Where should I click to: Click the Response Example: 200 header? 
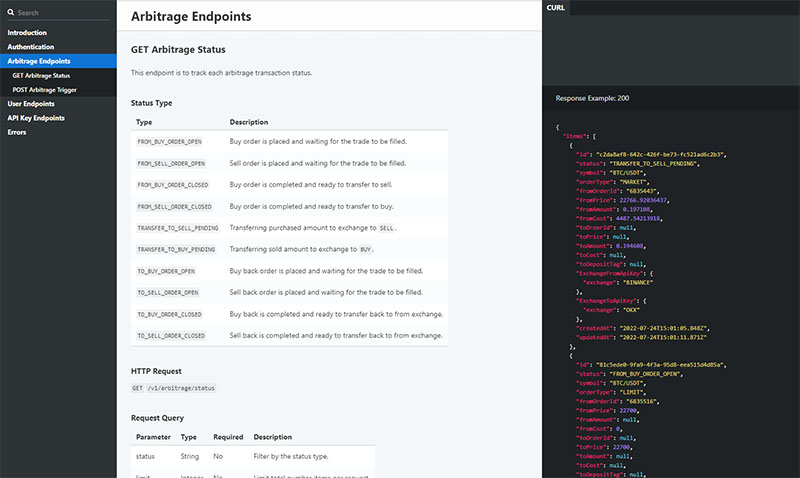593,98
